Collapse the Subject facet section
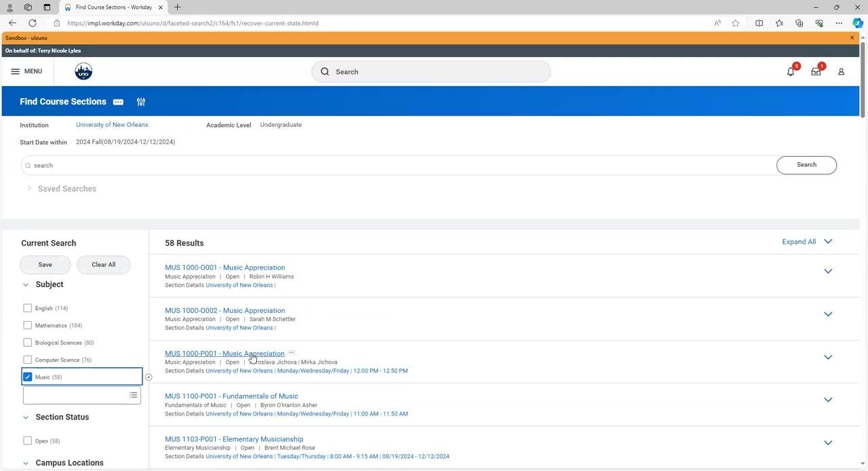The image size is (868, 471). click(26, 285)
